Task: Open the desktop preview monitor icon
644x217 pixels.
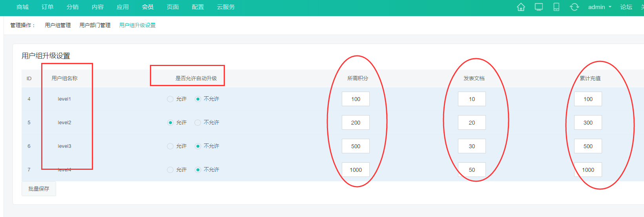Action: click(539, 7)
